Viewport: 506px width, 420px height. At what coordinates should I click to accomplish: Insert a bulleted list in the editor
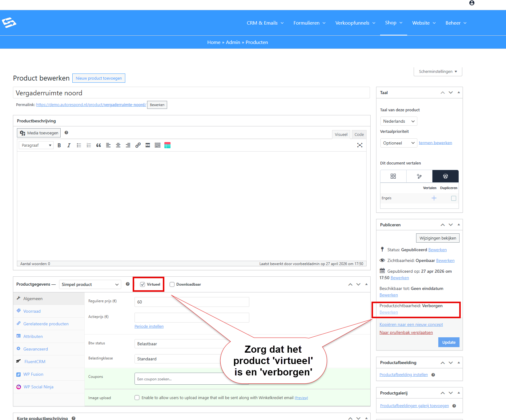tap(79, 145)
